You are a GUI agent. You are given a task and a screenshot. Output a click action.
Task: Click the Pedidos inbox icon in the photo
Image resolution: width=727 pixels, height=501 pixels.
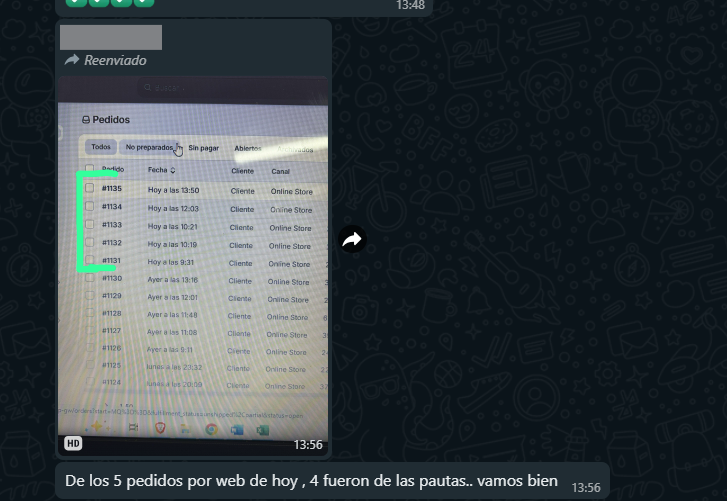pos(86,120)
